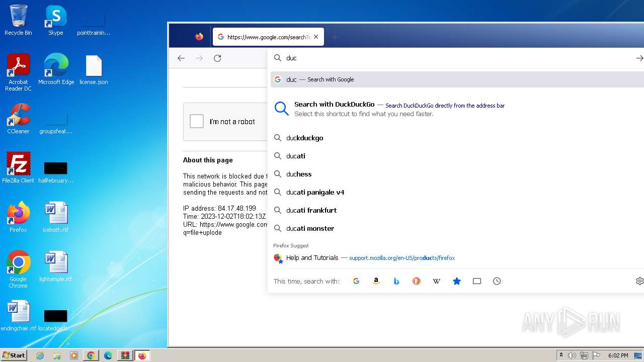Choose the duckduckgo suggestion
Viewport: 644px width, 362px height.
pos(457,138)
